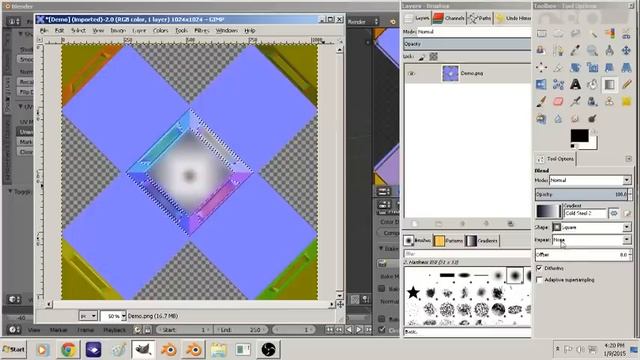The image size is (640, 360).
Task: Open the Shape dropdown showing Square
Action: click(592, 227)
